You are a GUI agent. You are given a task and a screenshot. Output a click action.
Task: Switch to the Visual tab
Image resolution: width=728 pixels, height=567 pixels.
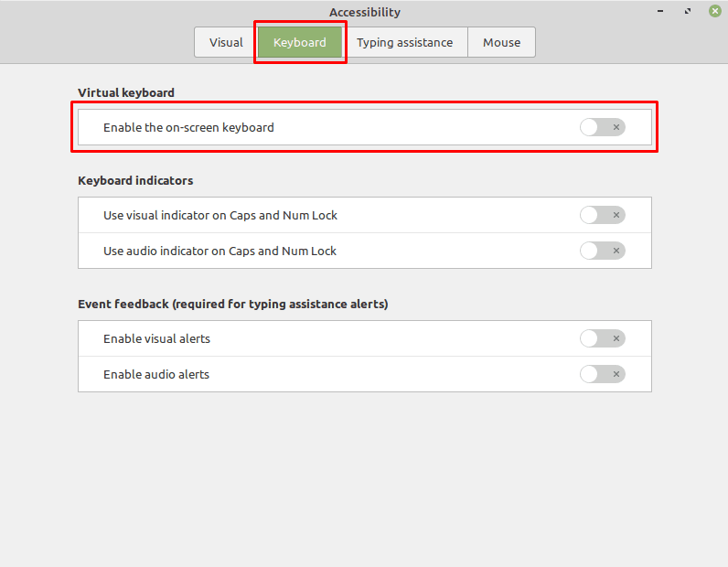(x=226, y=42)
